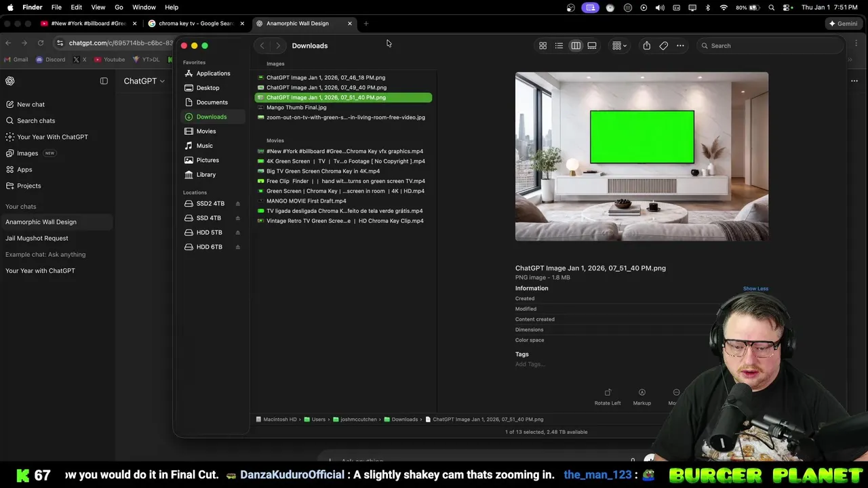868x488 pixels.
Task: Switch Finder to column view
Action: point(576,45)
